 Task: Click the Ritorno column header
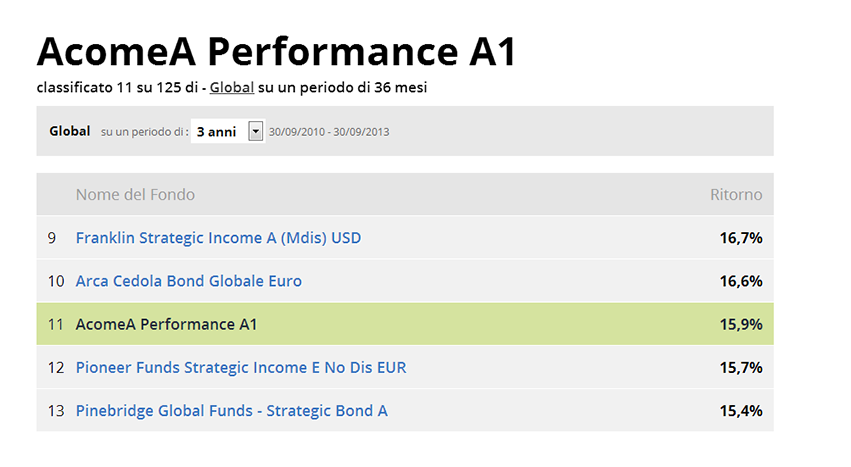pyautogui.click(x=736, y=194)
